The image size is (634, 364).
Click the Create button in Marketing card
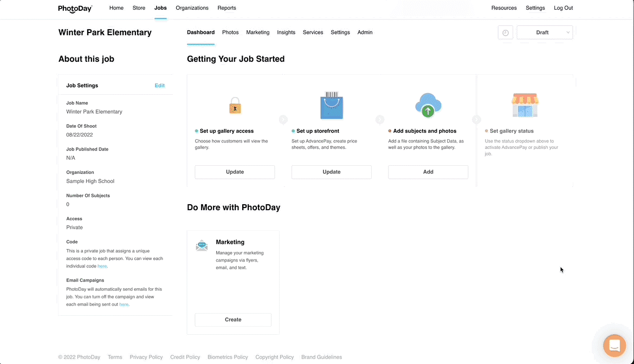point(233,320)
